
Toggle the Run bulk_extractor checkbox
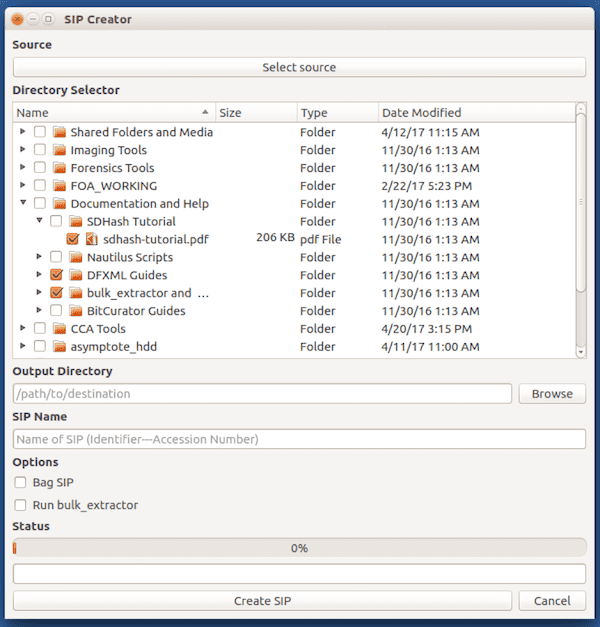(20, 505)
